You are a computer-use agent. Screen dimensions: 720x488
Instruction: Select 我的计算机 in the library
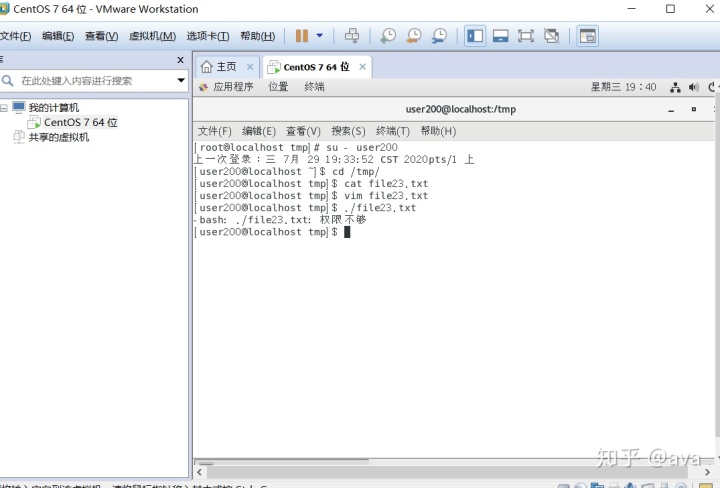tap(54, 108)
